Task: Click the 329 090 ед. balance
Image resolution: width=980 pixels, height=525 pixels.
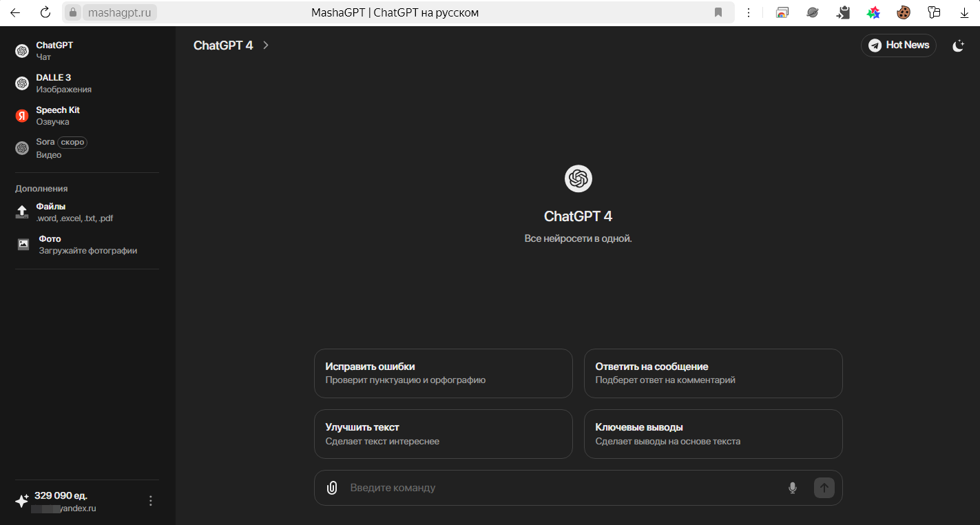Action: (61, 495)
